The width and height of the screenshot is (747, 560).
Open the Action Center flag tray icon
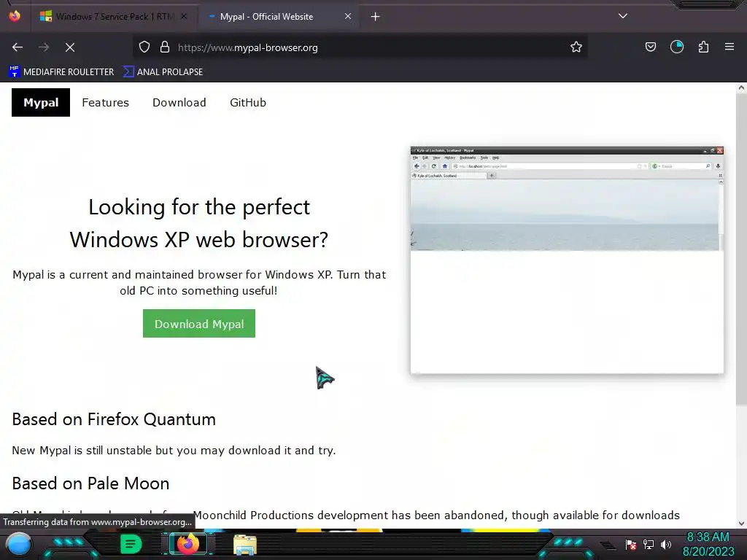pos(631,545)
